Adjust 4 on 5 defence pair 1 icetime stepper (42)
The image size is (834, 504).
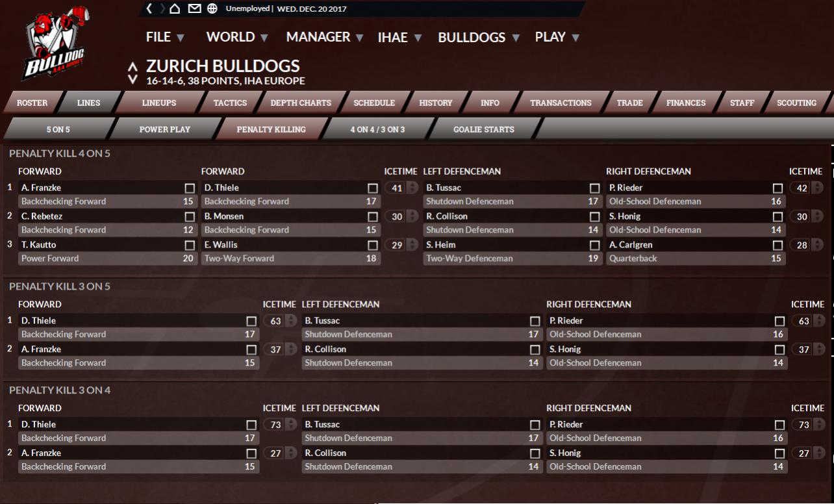[818, 188]
